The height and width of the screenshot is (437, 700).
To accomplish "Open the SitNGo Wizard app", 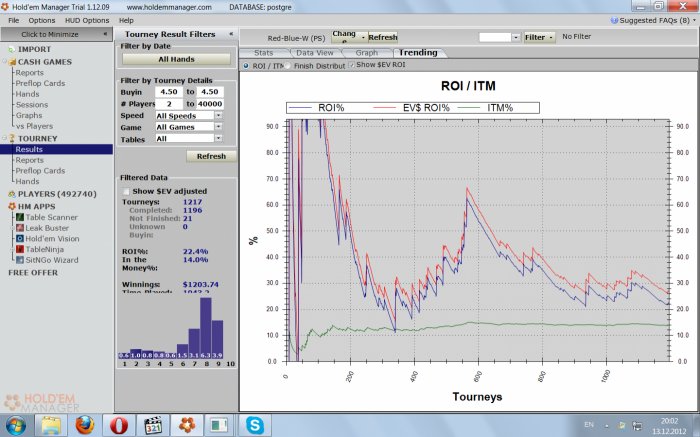I will tap(52, 260).
